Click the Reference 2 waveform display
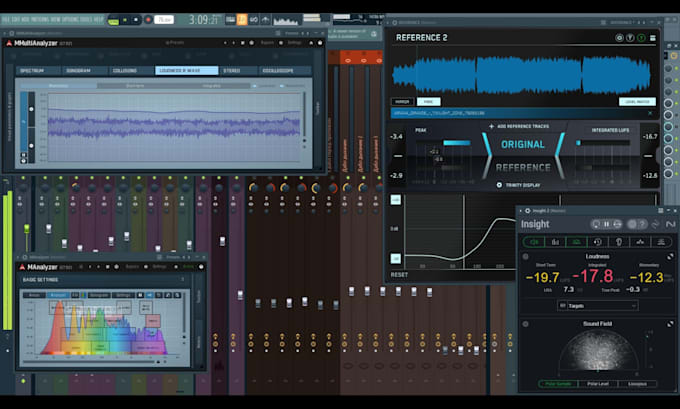The image size is (680, 409). (521, 75)
